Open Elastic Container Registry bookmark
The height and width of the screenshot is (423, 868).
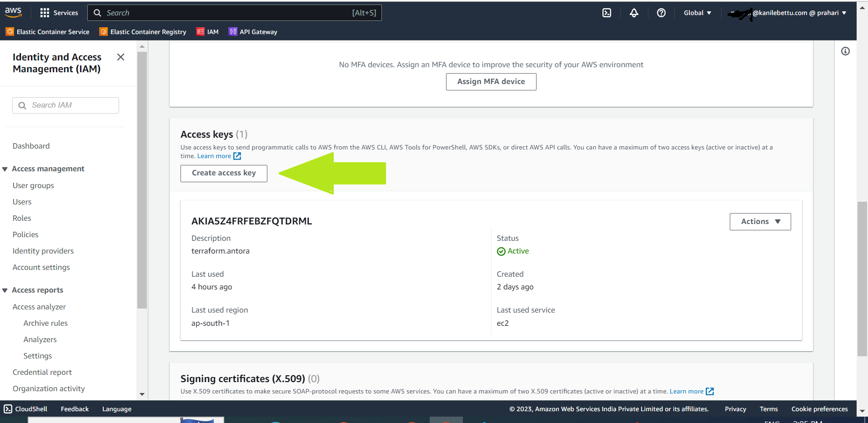[143, 32]
